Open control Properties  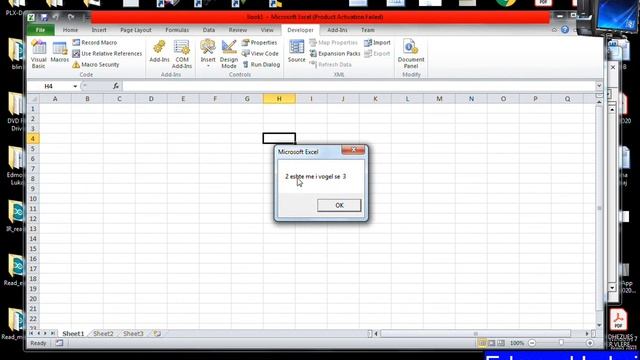[259, 42]
